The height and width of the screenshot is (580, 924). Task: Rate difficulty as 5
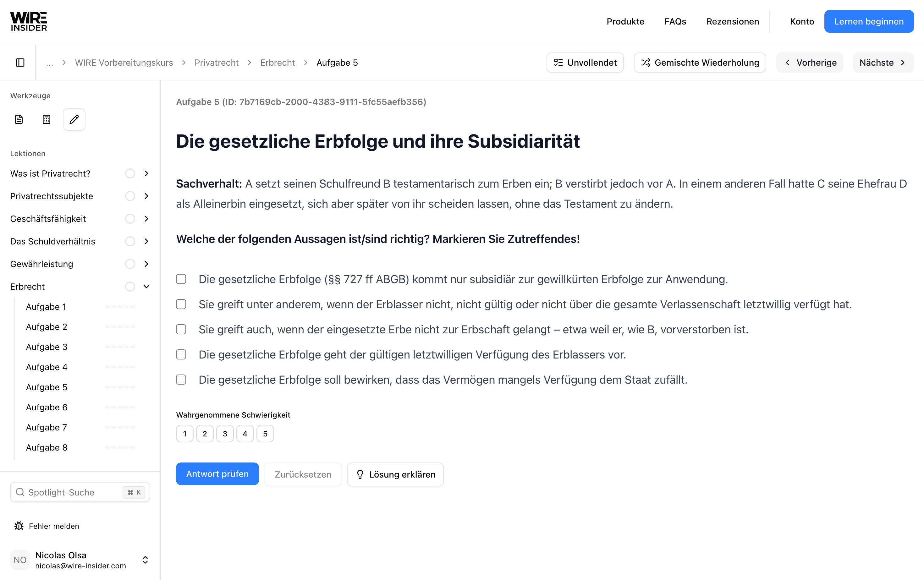(x=265, y=434)
